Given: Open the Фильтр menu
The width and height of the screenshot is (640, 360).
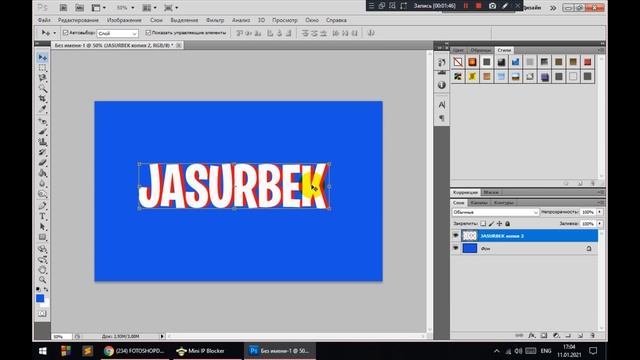Looking at the screenshot, I should click(x=215, y=20).
